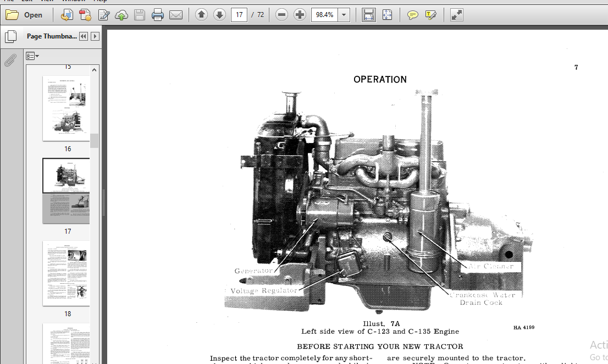Select page 17 thumbnail
Image resolution: width=608 pixels, height=364 pixels.
point(66,191)
